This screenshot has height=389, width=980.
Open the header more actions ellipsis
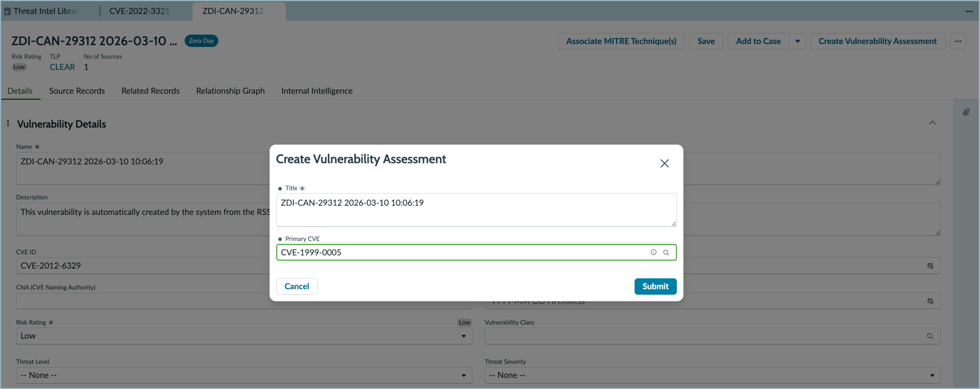(958, 41)
